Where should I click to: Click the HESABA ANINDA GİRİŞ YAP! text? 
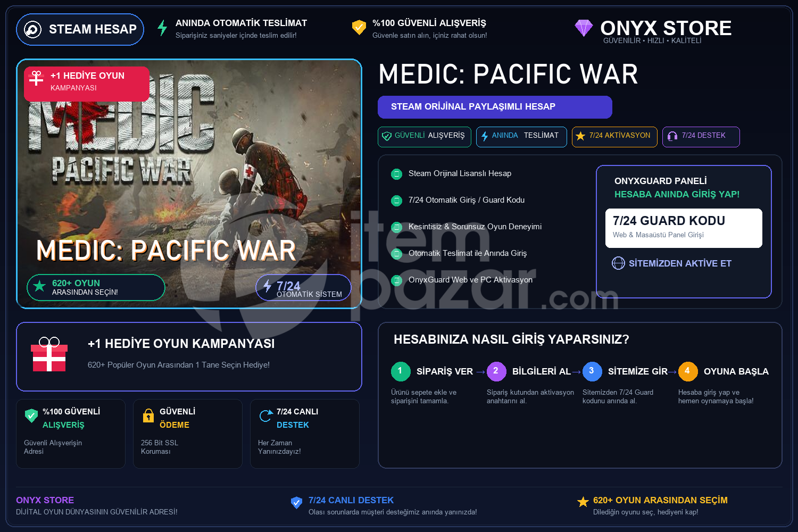[x=677, y=194]
